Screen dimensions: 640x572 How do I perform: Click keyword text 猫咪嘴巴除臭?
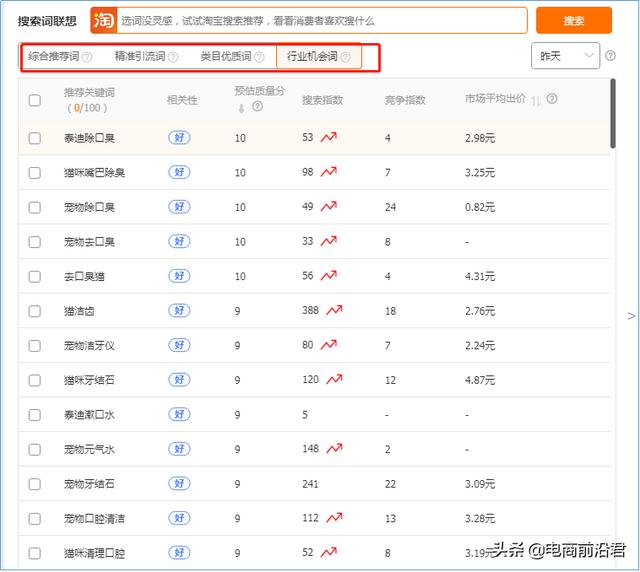coord(94,173)
